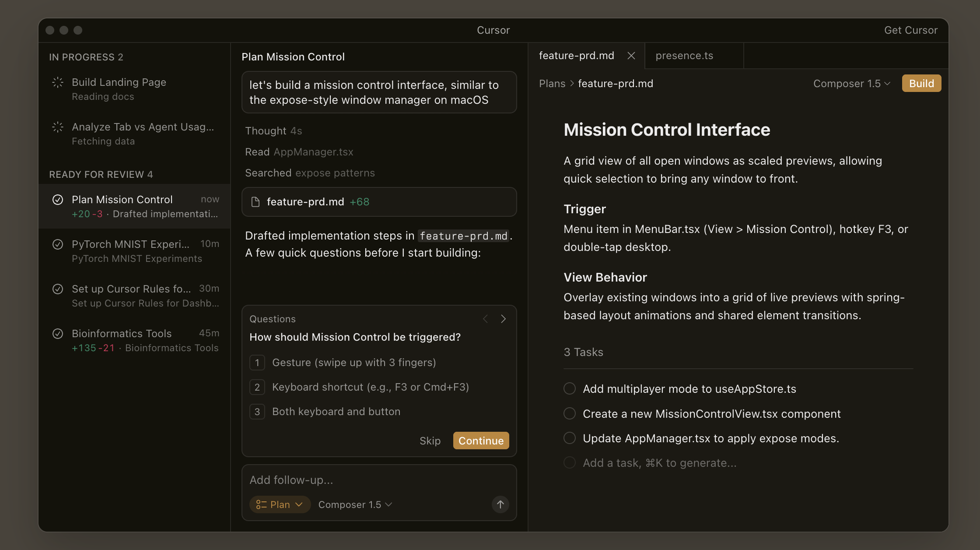Go to previous question with left chevron
This screenshot has height=550, width=980.
[x=485, y=319]
